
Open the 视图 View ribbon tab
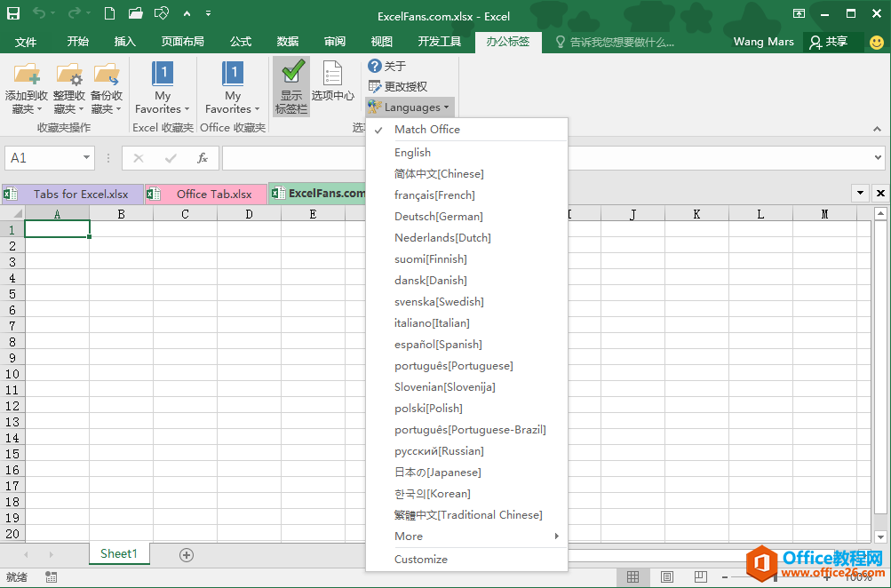coord(381,42)
